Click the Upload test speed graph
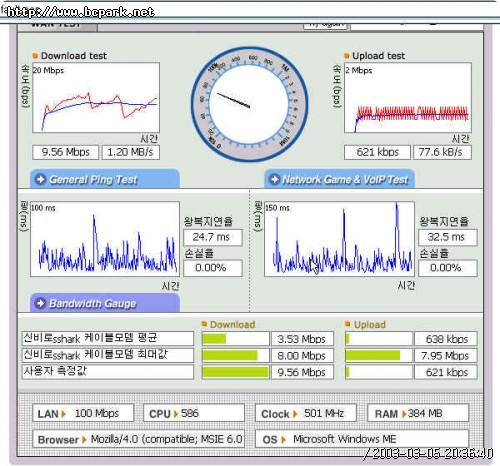 click(408, 97)
